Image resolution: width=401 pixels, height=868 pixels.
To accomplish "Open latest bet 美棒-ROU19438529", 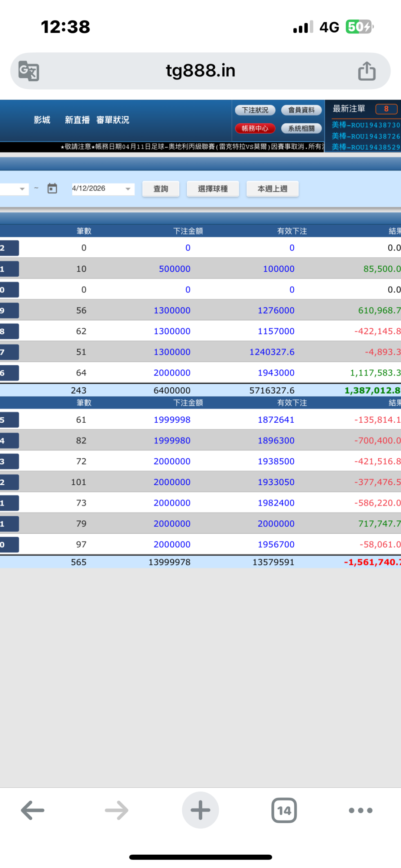I will tap(366, 147).
